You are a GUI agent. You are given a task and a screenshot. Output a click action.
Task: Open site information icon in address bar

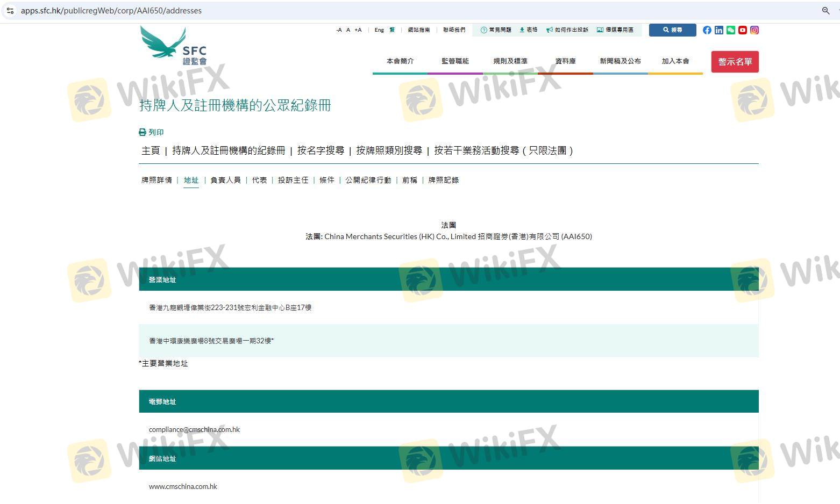10,11
